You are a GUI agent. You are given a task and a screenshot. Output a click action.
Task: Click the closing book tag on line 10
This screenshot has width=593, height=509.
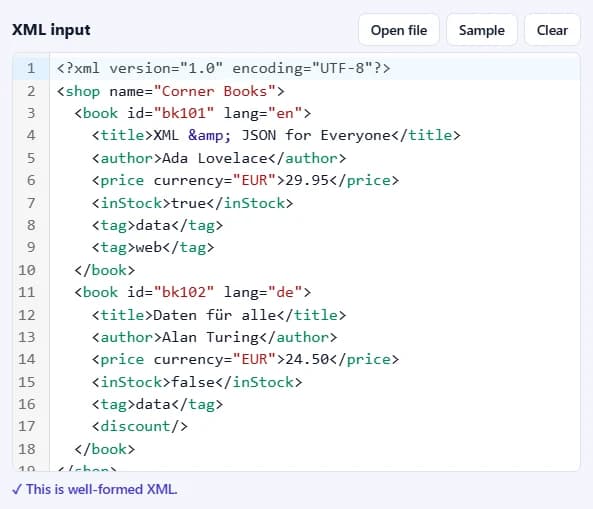104,270
